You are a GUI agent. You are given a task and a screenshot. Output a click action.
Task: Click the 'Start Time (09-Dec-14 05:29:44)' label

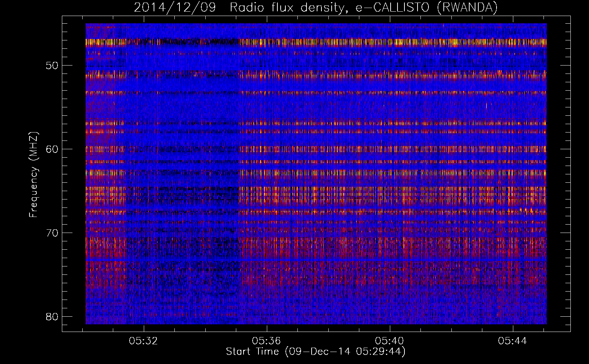point(316,352)
